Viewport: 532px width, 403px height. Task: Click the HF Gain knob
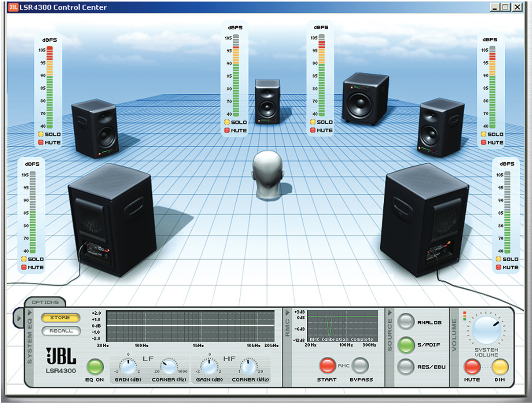tap(209, 366)
